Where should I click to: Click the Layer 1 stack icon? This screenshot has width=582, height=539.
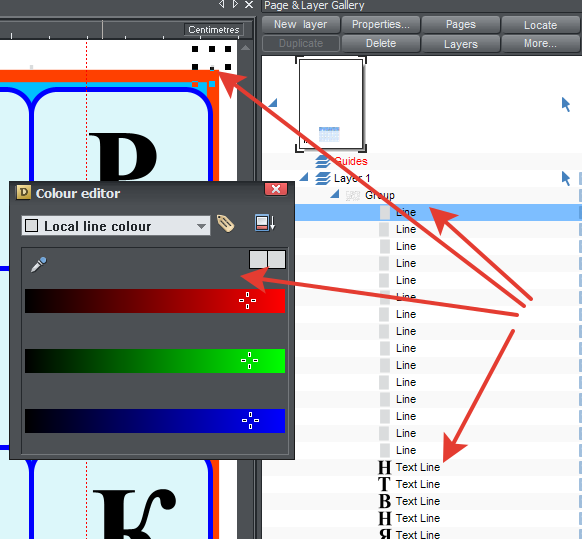coord(323,179)
